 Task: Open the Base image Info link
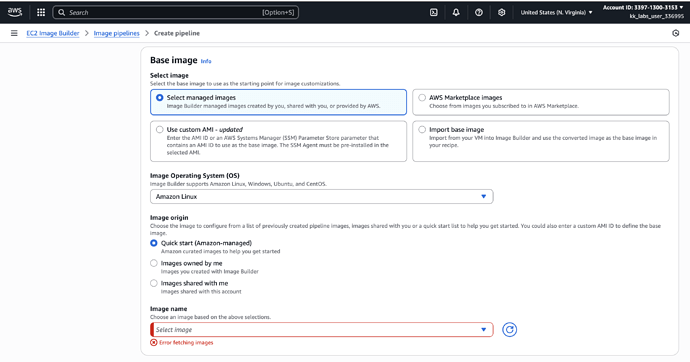coord(206,61)
